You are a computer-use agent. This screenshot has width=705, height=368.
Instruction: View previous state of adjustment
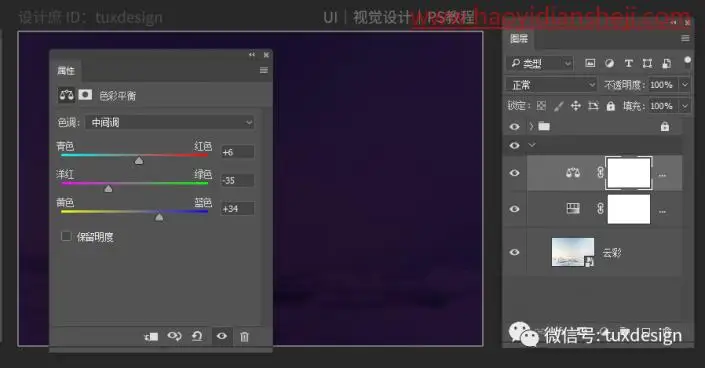(174, 336)
